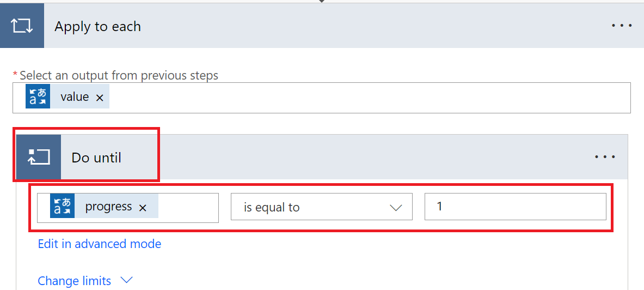Select the value dynamic content token
The width and height of the screenshot is (644, 290).
75,97
